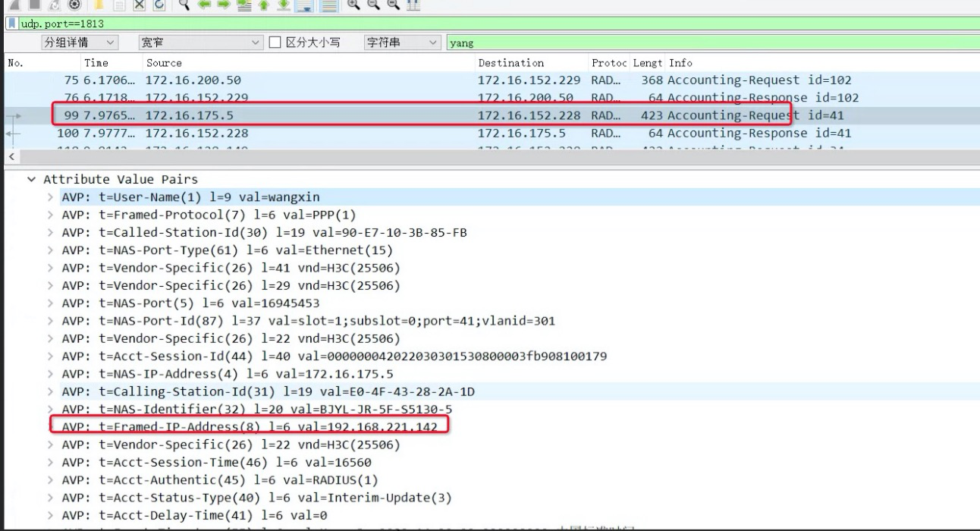Click the search field containing yang
This screenshot has width=980, height=531.
(713, 42)
